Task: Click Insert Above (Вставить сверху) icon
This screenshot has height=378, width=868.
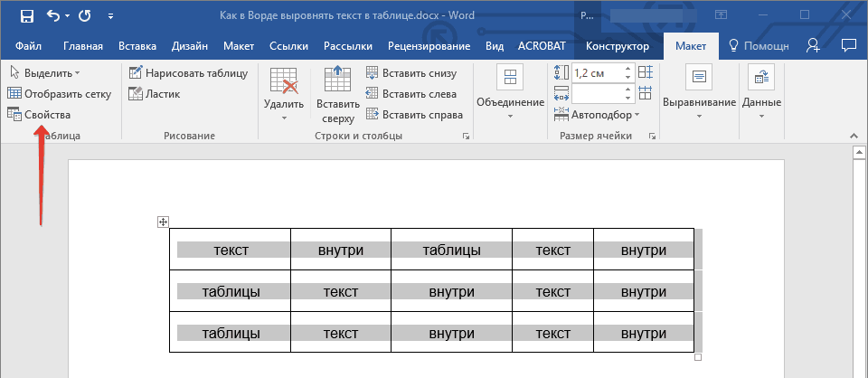Action: point(338,94)
